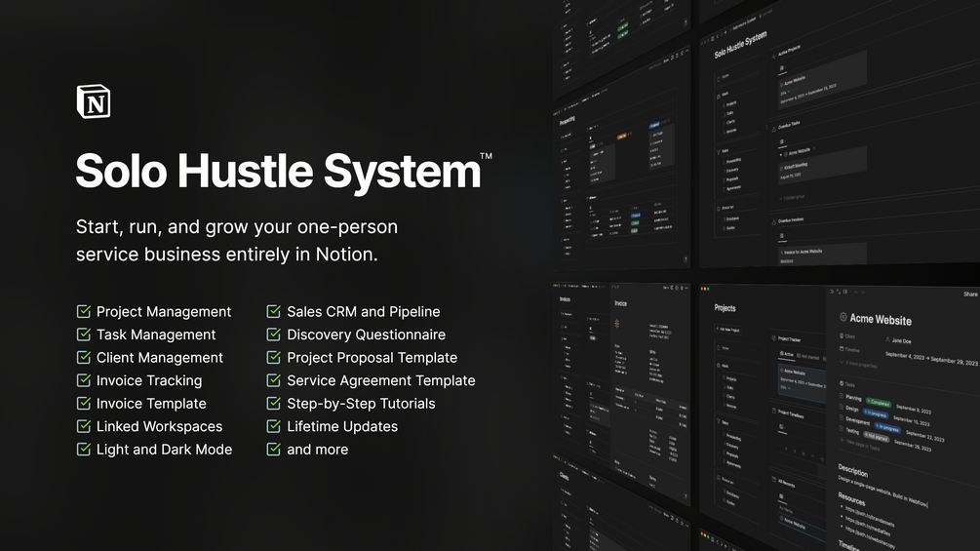Switch to the Active tab in Project Tracker
Screen dimensions: 980x551
(786, 354)
